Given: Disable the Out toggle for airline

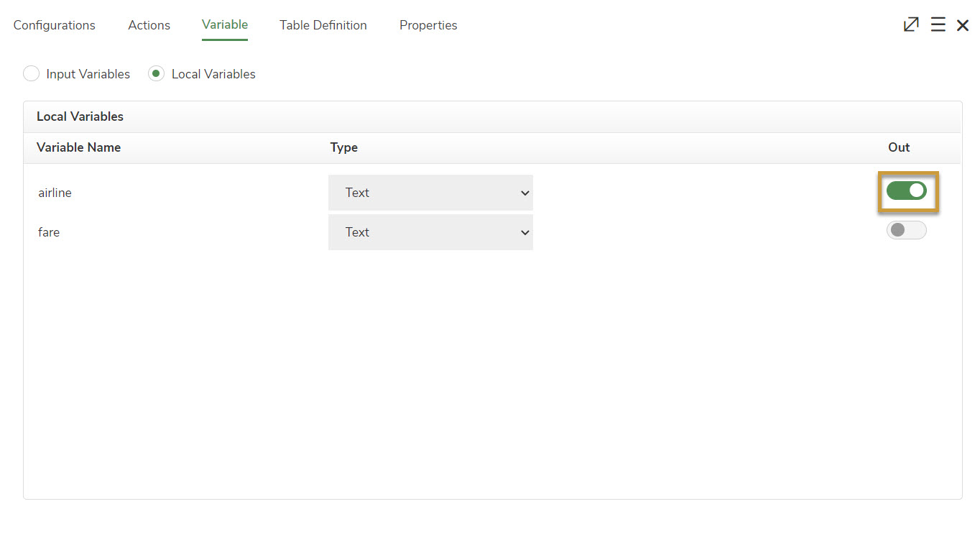Looking at the screenshot, I should click(x=906, y=191).
